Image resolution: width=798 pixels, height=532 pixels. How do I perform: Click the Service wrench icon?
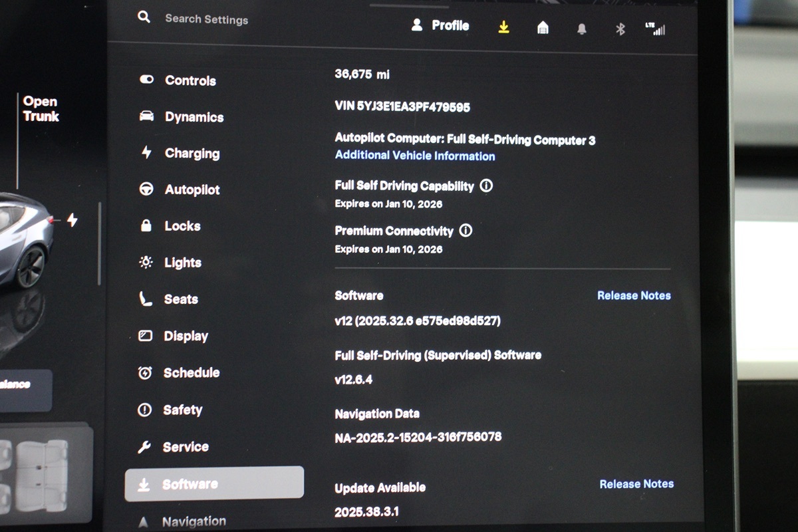point(146,446)
